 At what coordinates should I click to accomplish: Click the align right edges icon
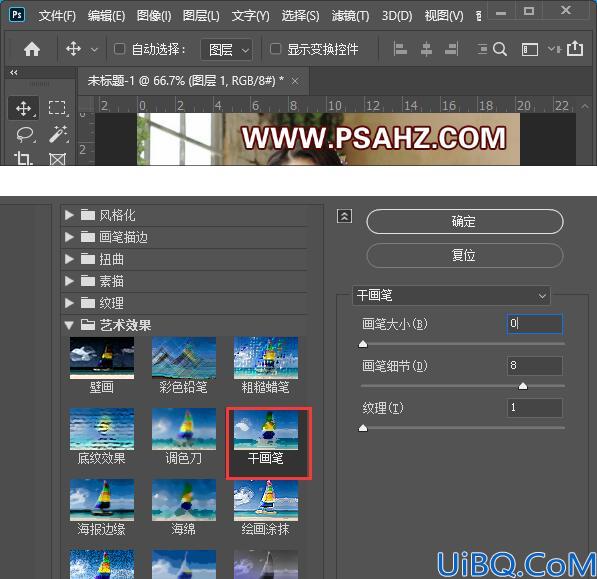tap(451, 49)
